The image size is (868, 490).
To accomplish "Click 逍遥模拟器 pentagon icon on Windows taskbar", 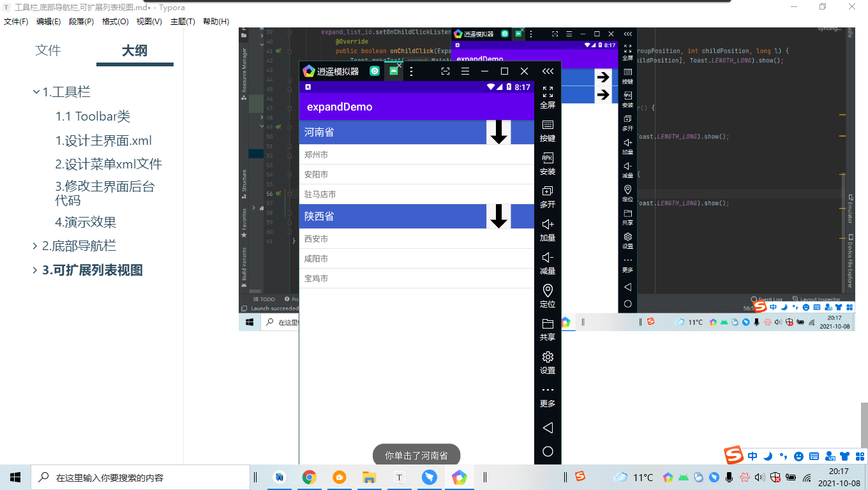I will (460, 477).
